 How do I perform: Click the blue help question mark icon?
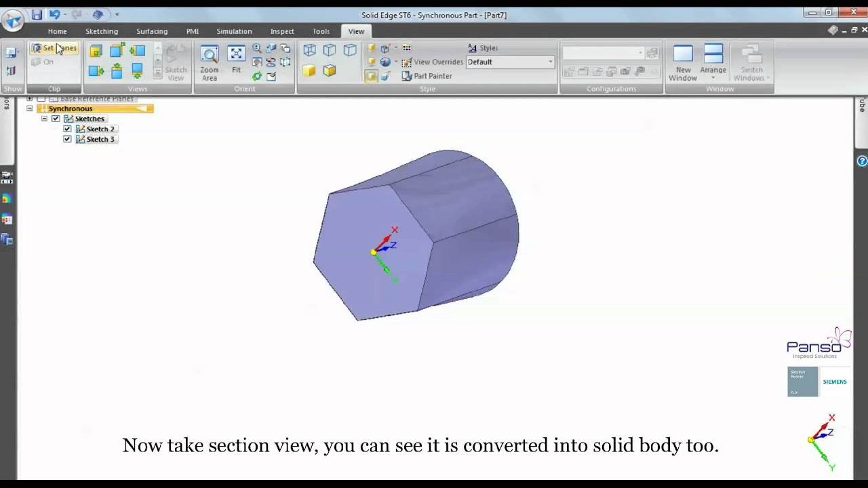pos(862,161)
